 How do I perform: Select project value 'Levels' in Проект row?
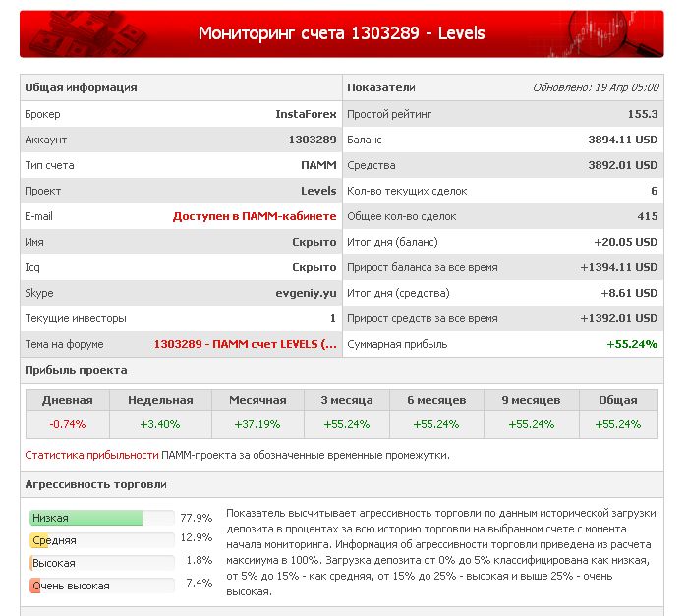point(318,191)
